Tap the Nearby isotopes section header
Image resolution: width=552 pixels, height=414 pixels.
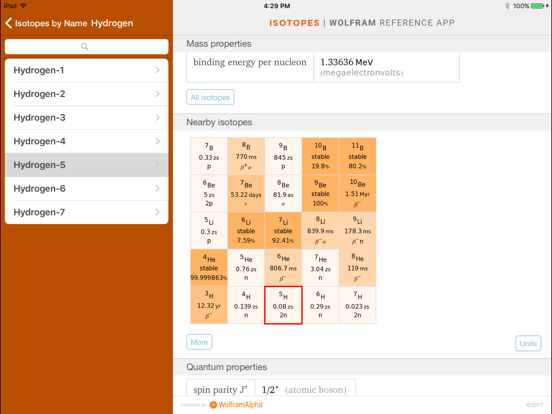pyautogui.click(x=362, y=122)
